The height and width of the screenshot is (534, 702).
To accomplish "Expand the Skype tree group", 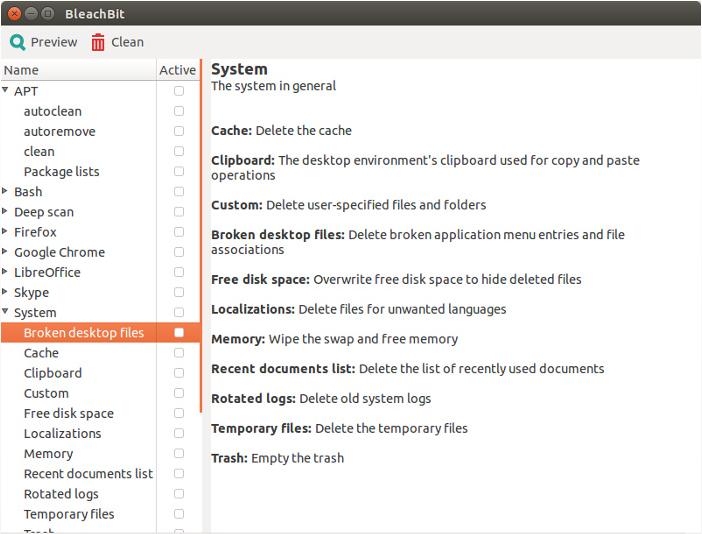I will coord(5,291).
